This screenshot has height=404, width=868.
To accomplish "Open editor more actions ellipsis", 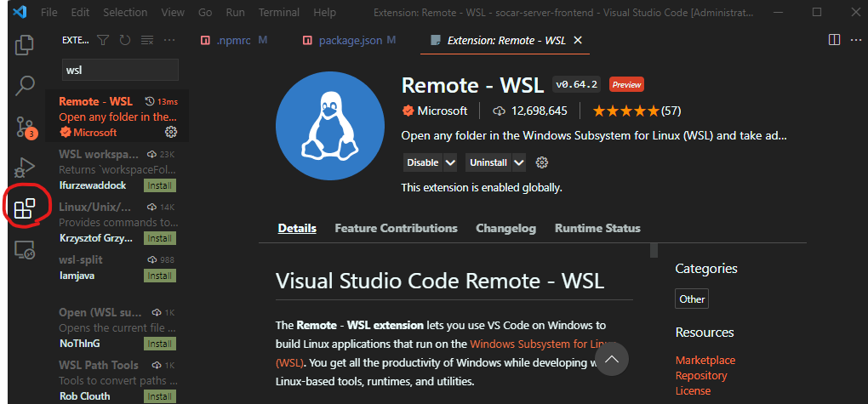I will pyautogui.click(x=856, y=40).
